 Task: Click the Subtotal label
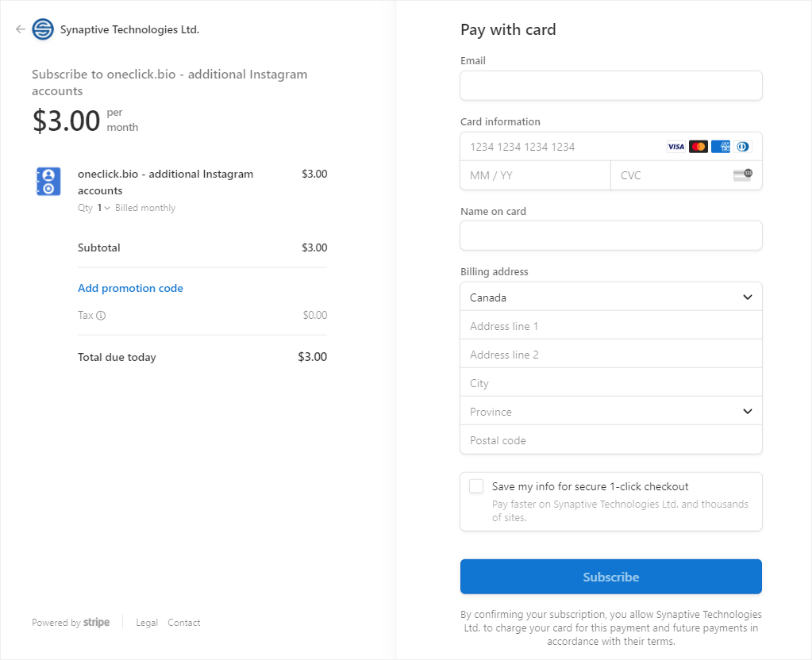pos(99,248)
